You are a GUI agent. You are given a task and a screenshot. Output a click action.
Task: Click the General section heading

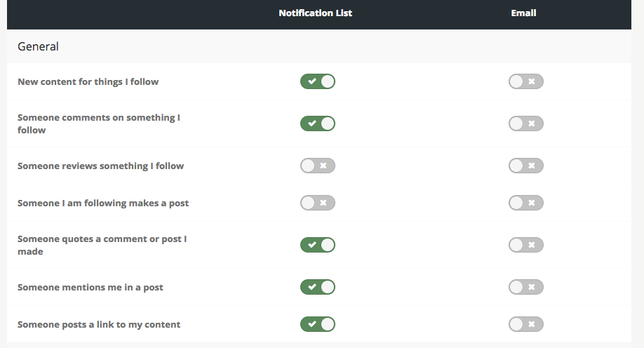38,47
